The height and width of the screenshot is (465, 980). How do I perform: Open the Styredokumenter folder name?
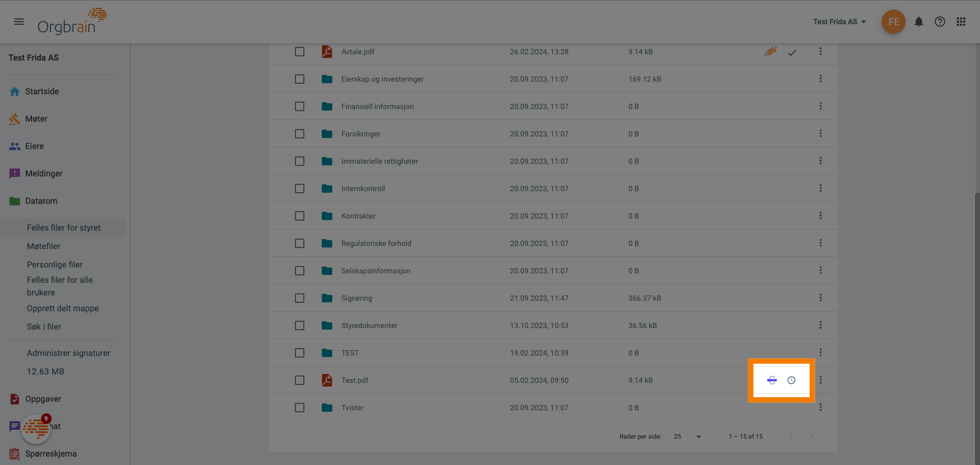pos(369,325)
